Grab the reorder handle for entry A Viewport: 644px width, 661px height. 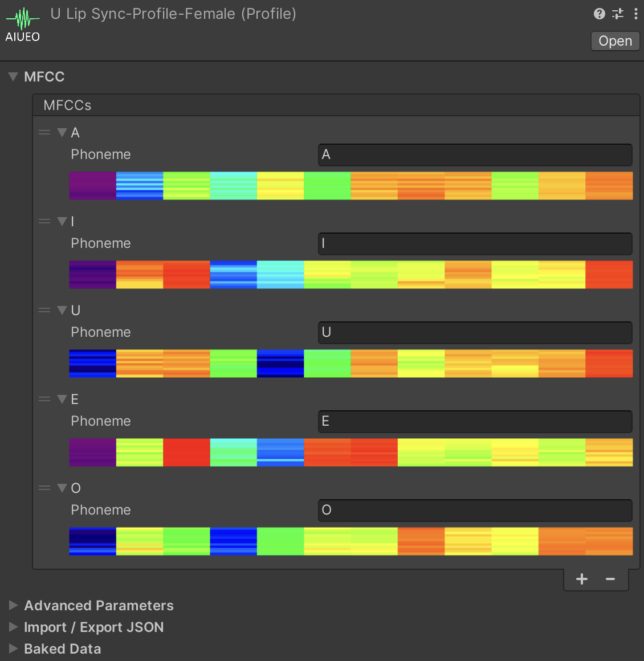click(x=44, y=132)
